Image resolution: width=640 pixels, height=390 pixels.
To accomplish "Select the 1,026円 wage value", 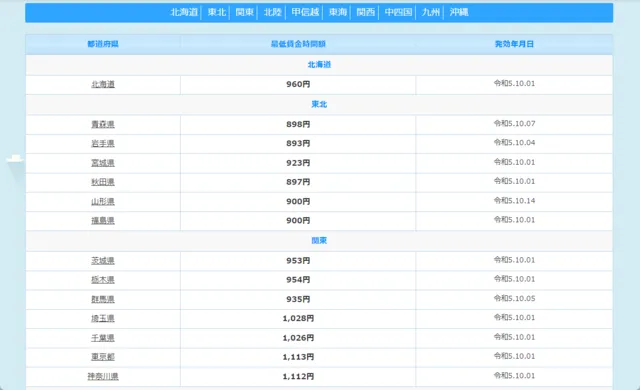I will pyautogui.click(x=298, y=338).
